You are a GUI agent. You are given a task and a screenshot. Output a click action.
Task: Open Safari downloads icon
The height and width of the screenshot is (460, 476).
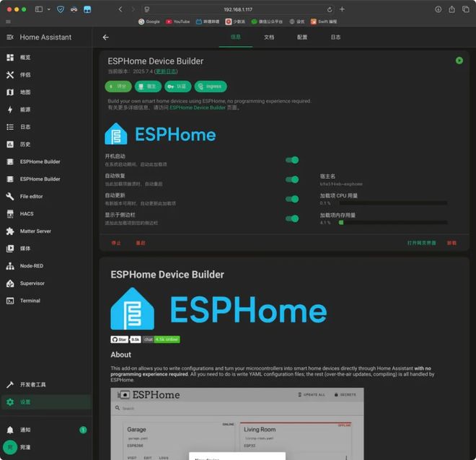438,9
